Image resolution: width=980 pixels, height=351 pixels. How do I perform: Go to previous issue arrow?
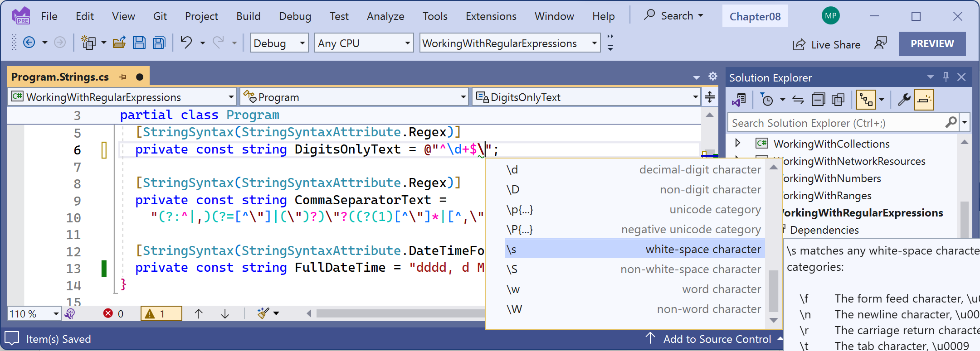(x=199, y=313)
